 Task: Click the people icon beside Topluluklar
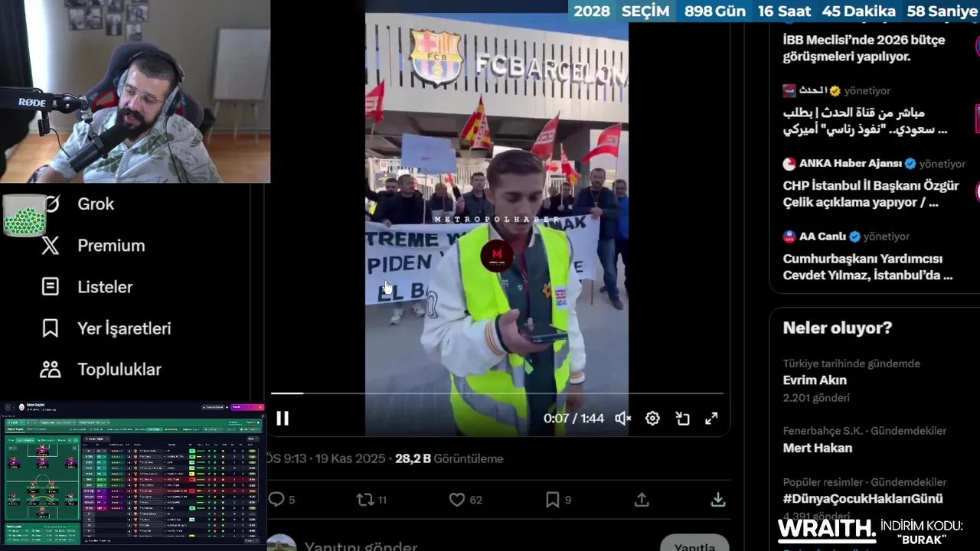pos(51,370)
